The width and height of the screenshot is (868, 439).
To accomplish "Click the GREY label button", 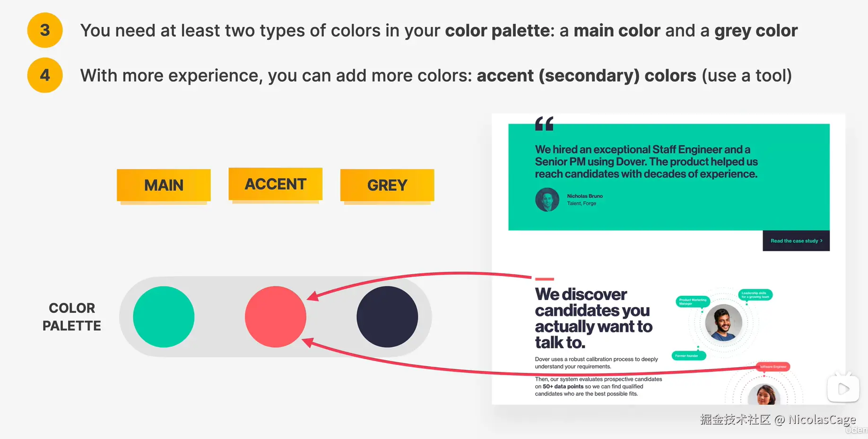I will [387, 185].
